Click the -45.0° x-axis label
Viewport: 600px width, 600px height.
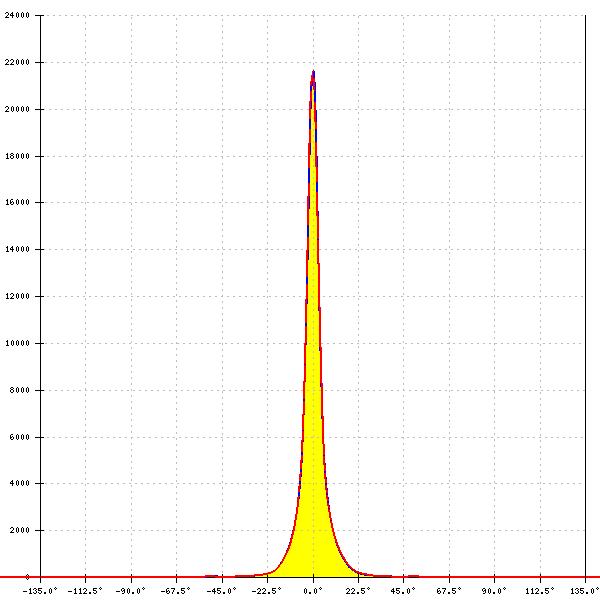click(x=222, y=591)
